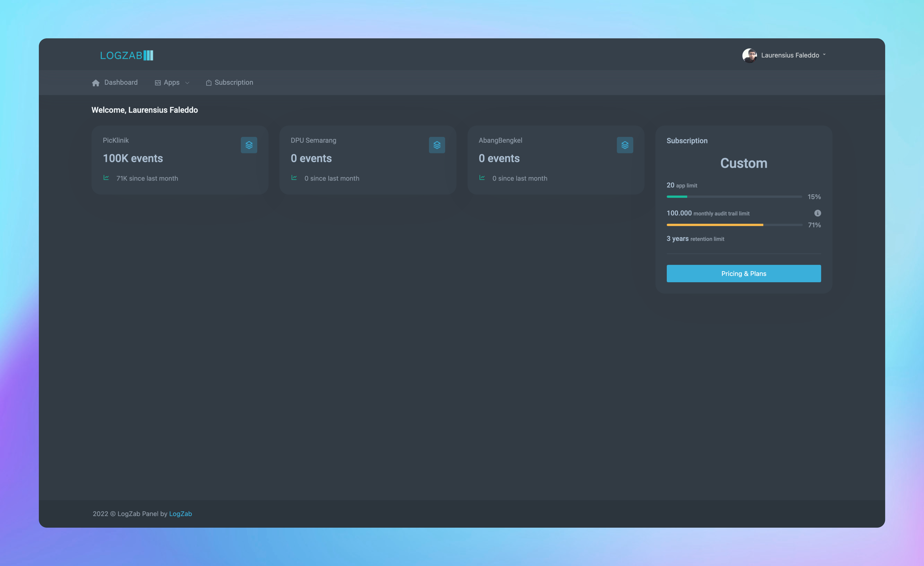The image size is (924, 566).
Task: Expand the Apps menu chevron
Action: (x=187, y=83)
